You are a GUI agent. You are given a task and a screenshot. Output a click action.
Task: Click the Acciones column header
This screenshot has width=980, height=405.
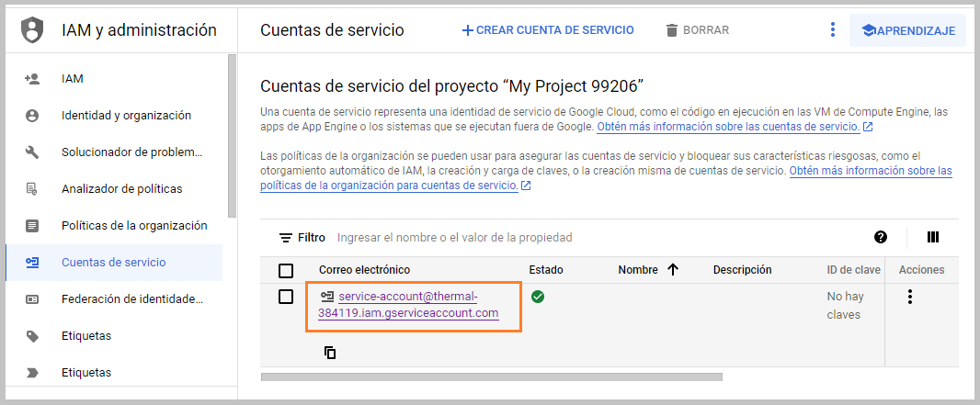coord(922,270)
